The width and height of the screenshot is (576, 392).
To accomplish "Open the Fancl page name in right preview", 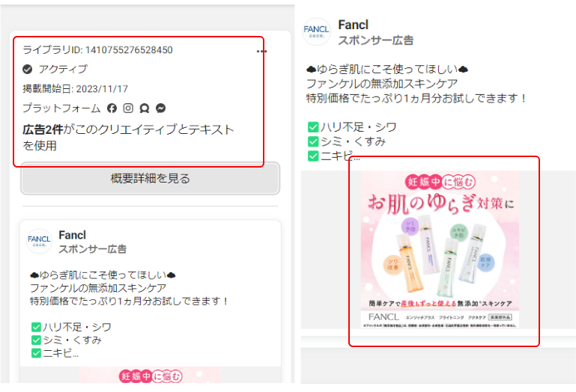I will coord(353,25).
